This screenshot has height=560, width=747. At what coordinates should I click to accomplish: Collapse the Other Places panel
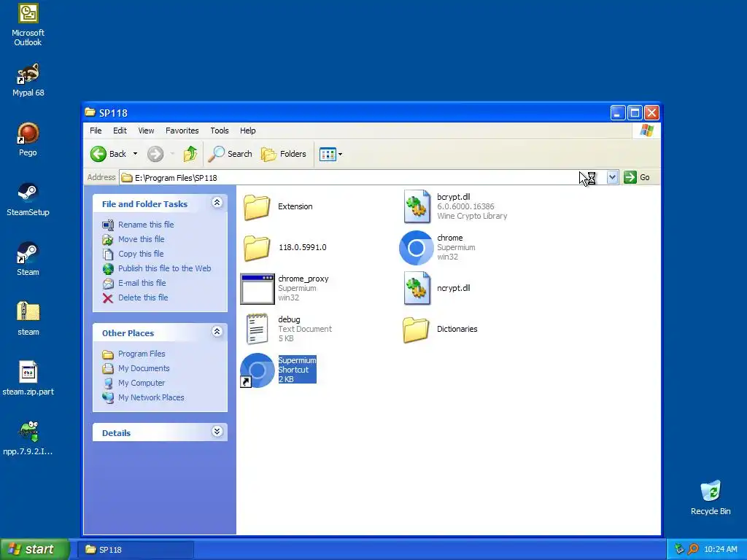point(217,332)
